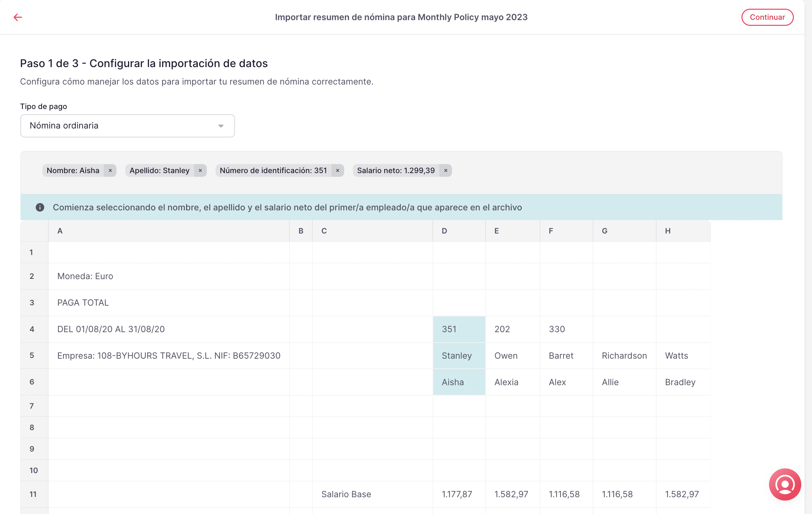Click the Moneda: Euro cell

coord(169,276)
